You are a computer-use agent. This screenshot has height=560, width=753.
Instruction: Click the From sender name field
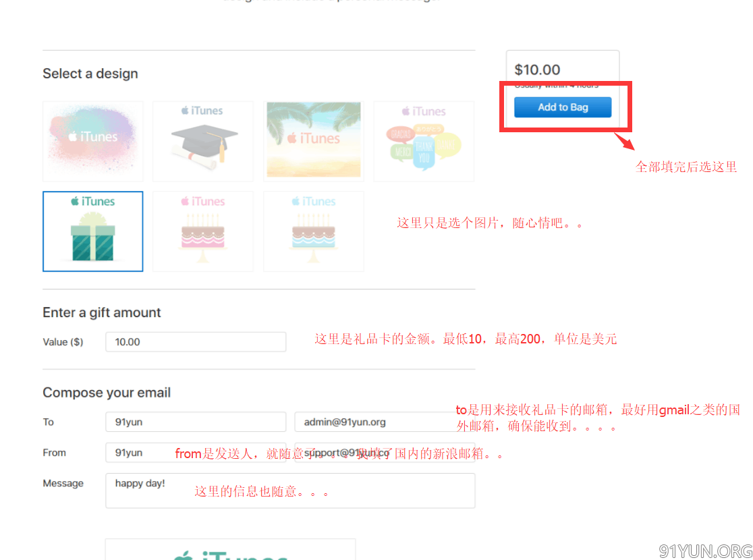pos(196,453)
